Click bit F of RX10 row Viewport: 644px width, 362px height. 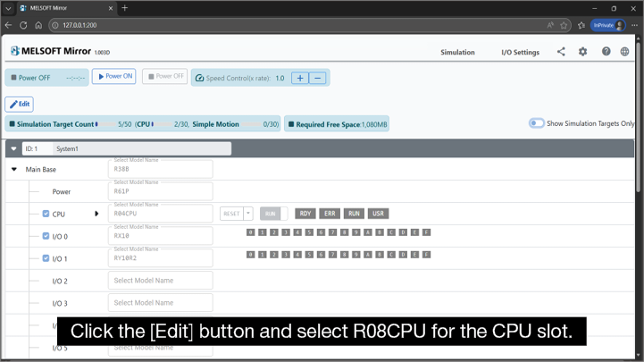tap(427, 232)
